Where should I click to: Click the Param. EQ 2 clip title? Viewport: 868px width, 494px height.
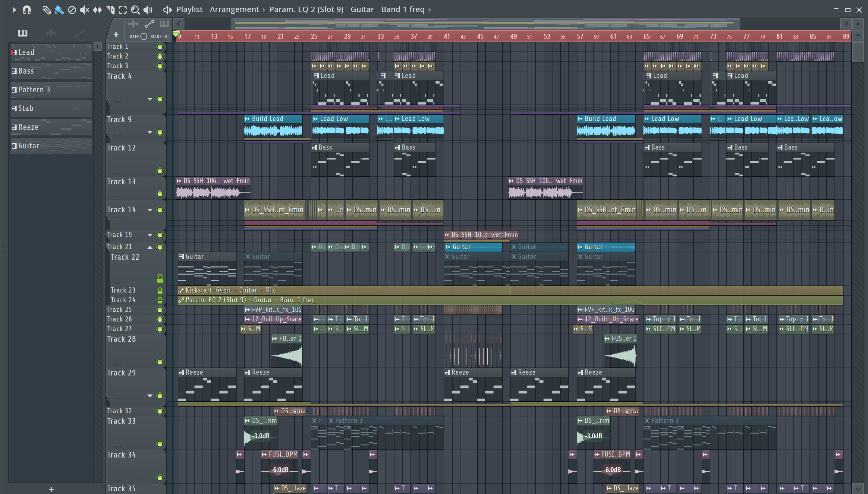(x=347, y=10)
